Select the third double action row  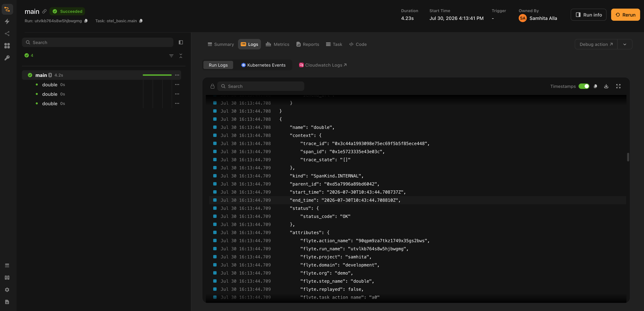[x=102, y=103]
